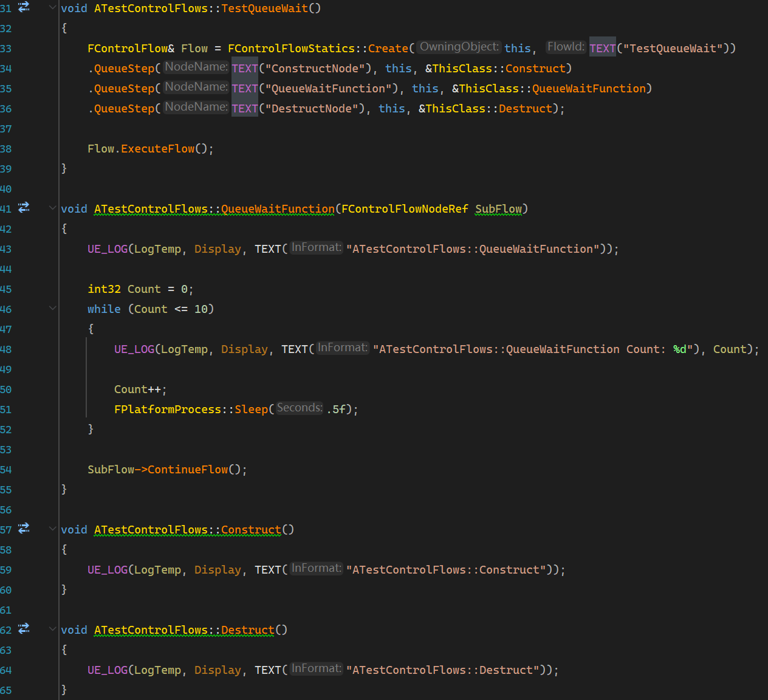The width and height of the screenshot is (768, 700).
Task: Click line number 38 in the gutter
Action: tap(6, 149)
